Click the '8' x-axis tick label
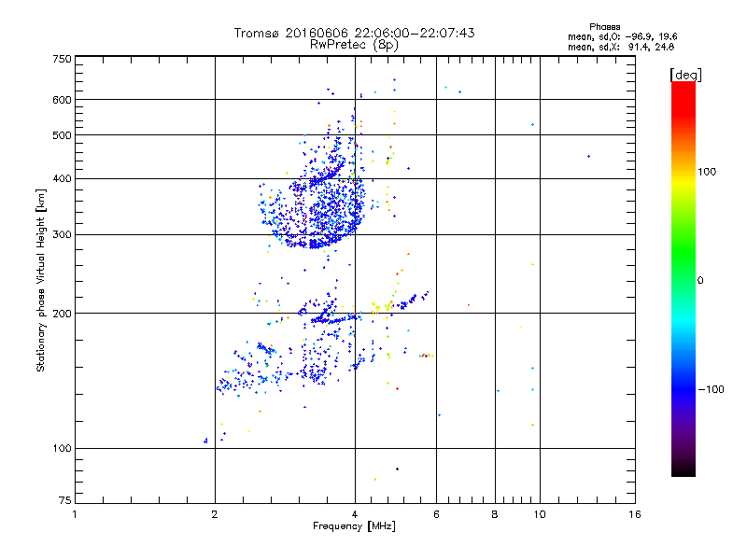The width and height of the screenshot is (747, 560). pos(495,514)
